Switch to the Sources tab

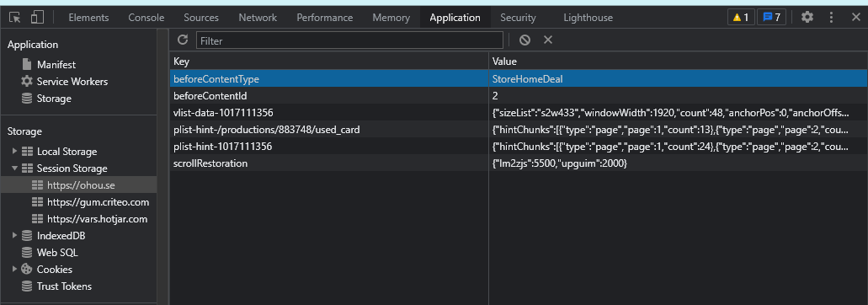click(x=201, y=18)
